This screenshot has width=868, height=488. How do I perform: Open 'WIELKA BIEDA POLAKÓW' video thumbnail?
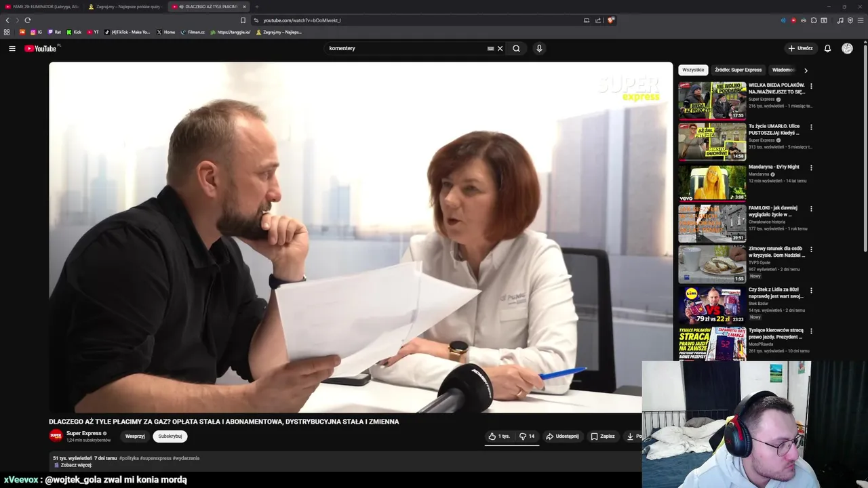coord(712,100)
